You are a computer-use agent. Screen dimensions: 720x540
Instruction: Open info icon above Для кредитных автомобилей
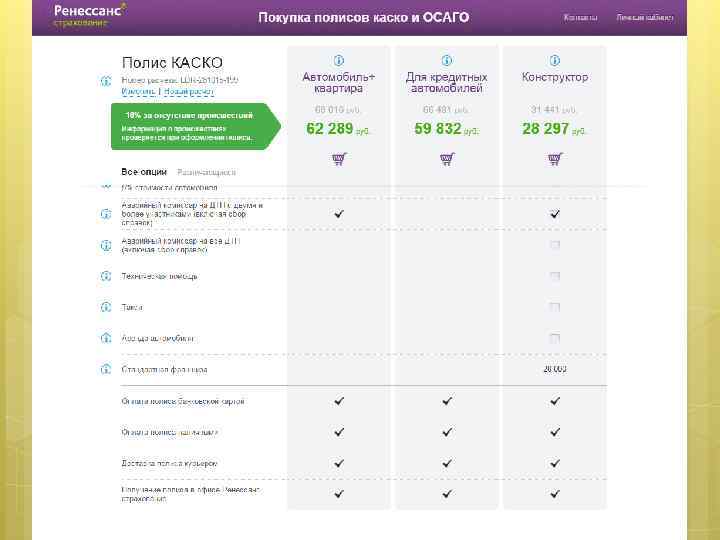(x=447, y=61)
